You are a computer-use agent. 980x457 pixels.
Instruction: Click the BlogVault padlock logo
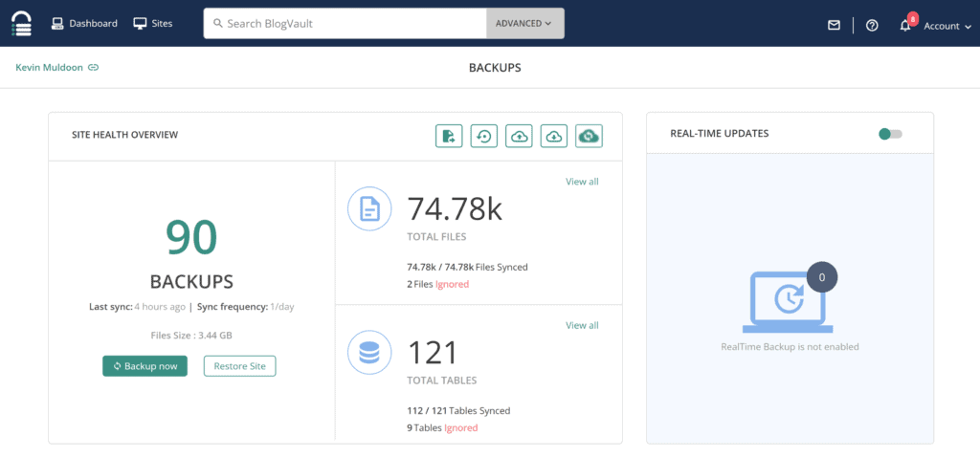pyautogui.click(x=21, y=24)
